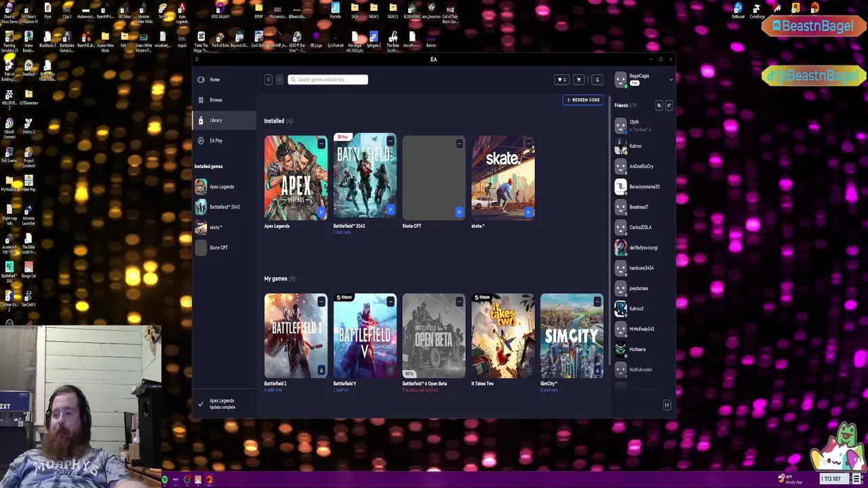
Task: Open the shopping cart icon
Action: (579, 79)
